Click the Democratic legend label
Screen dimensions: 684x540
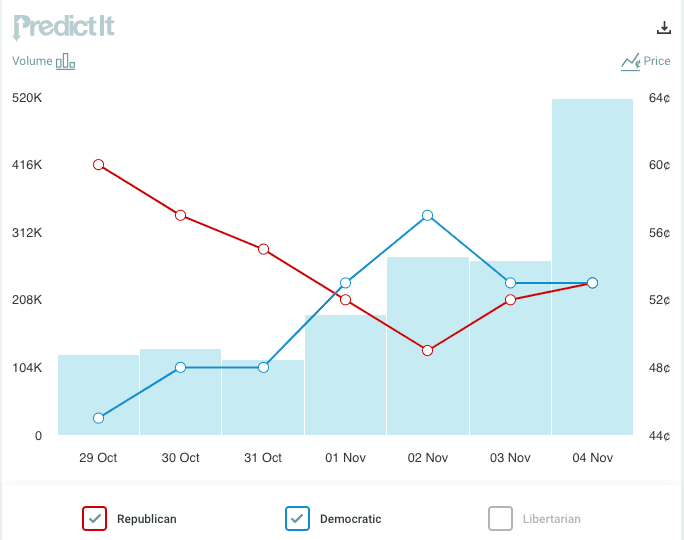(350, 519)
